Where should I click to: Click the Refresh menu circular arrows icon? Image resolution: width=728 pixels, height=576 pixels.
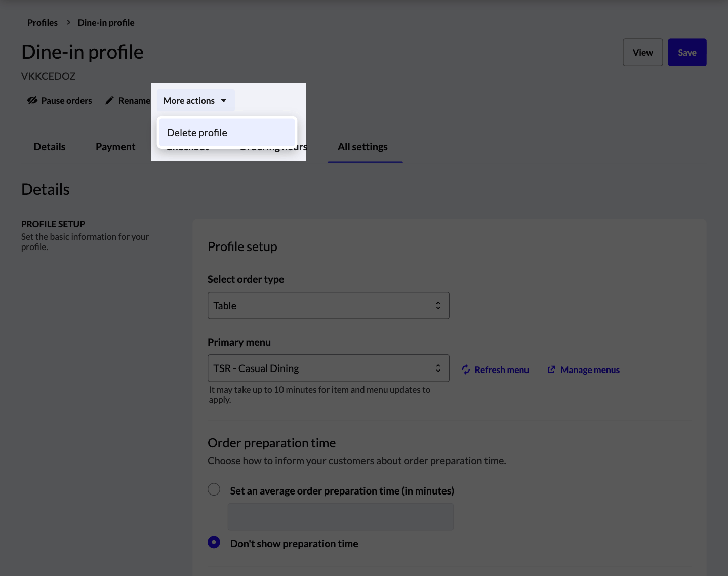(x=466, y=369)
